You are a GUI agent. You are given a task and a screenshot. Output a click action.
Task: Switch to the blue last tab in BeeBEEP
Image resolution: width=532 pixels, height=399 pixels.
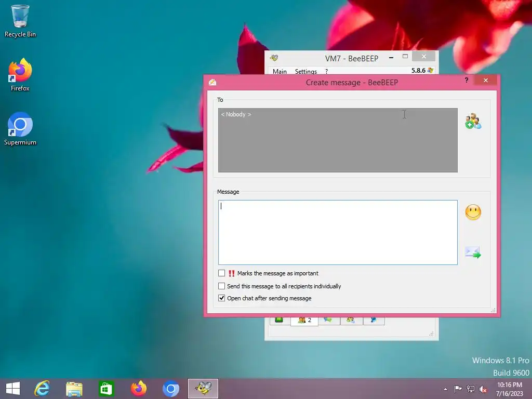pos(373,320)
